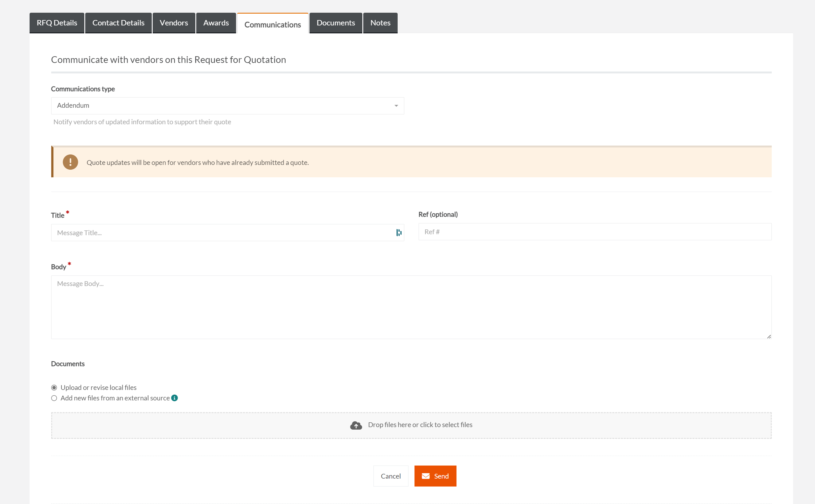The image size is (815, 504).
Task: Click the cloud upload icon
Action: pos(356,425)
